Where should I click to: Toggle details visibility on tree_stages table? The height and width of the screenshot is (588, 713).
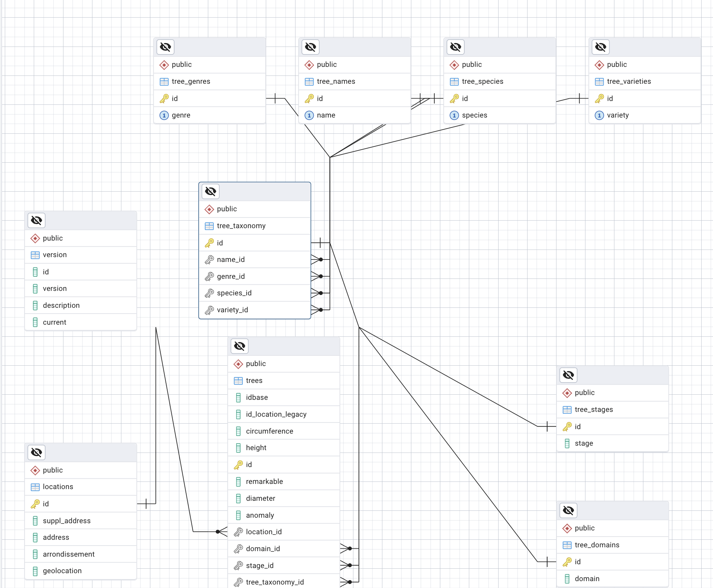pyautogui.click(x=569, y=375)
